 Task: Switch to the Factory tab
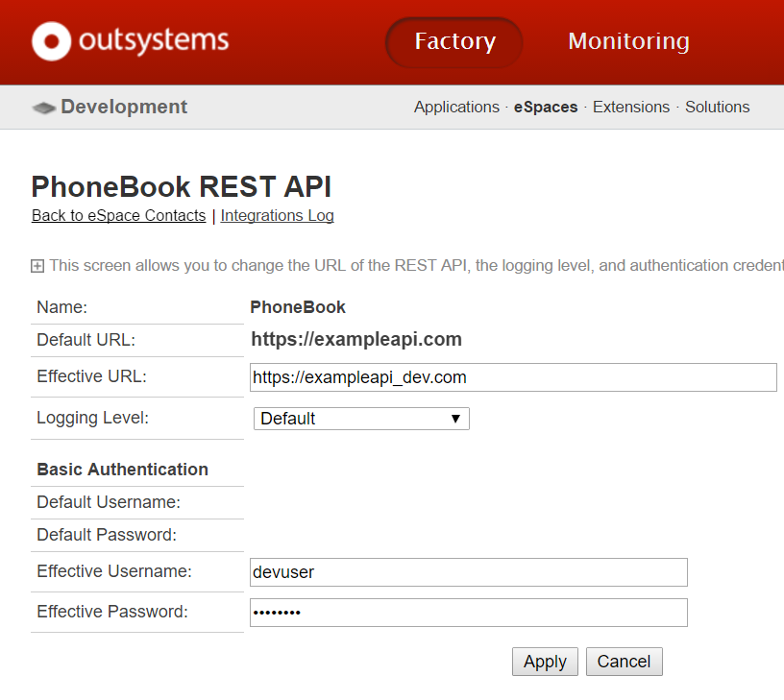coord(453,41)
